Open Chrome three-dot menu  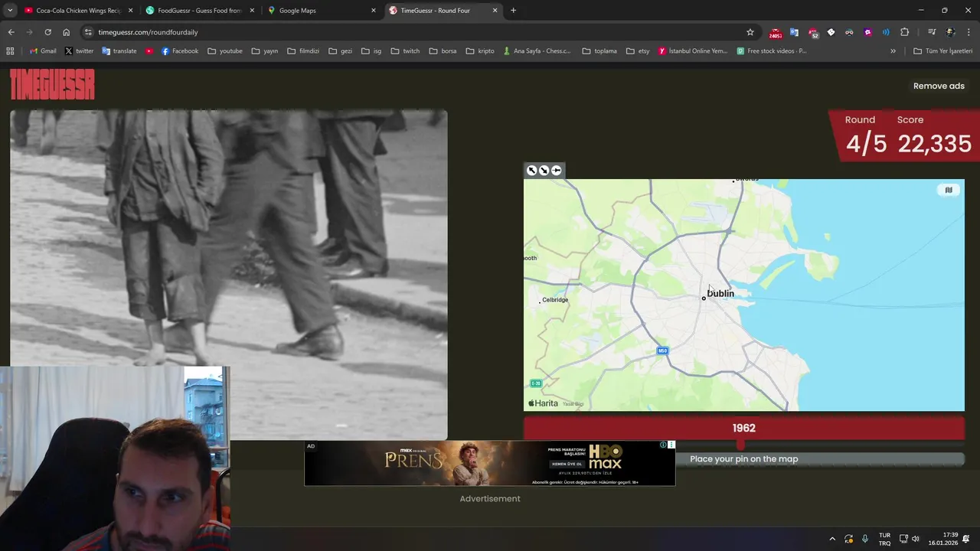[x=969, y=32]
